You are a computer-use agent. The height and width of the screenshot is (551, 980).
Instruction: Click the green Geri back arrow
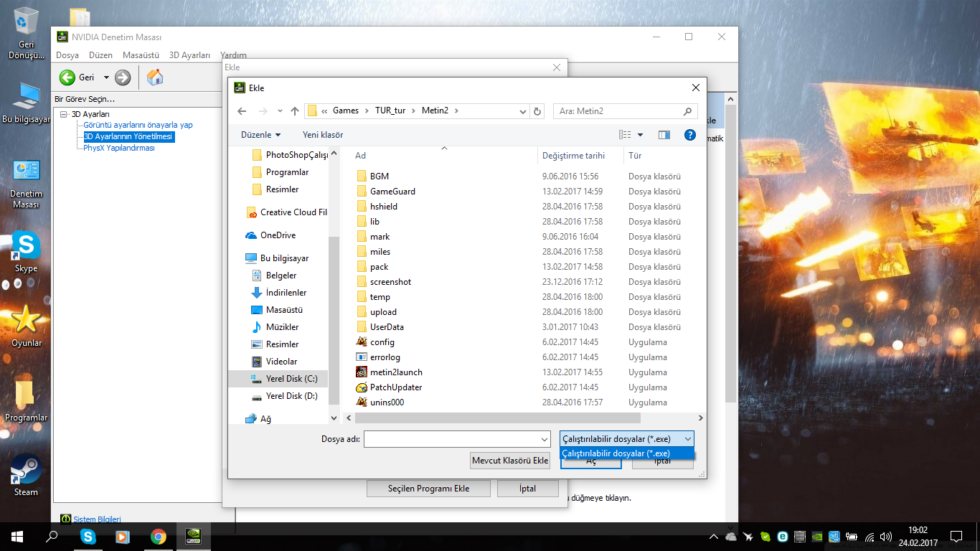[67, 77]
